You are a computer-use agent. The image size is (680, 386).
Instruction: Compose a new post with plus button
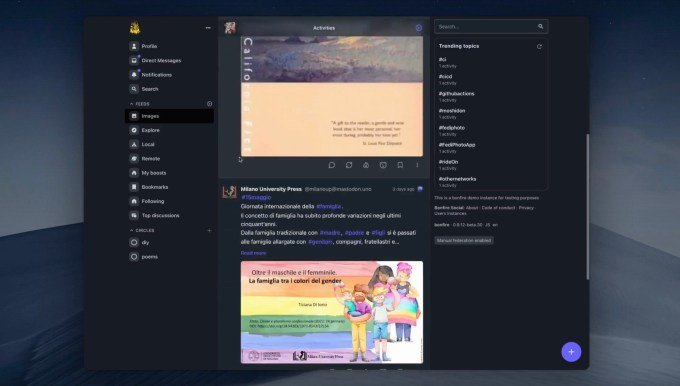pos(571,352)
